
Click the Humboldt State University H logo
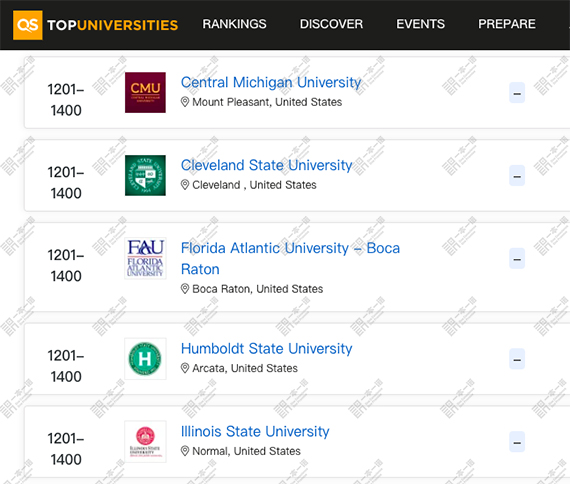[145, 359]
